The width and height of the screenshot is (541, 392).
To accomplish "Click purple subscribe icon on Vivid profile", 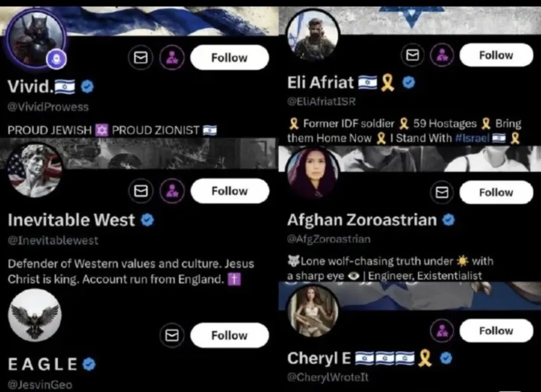I will [172, 58].
